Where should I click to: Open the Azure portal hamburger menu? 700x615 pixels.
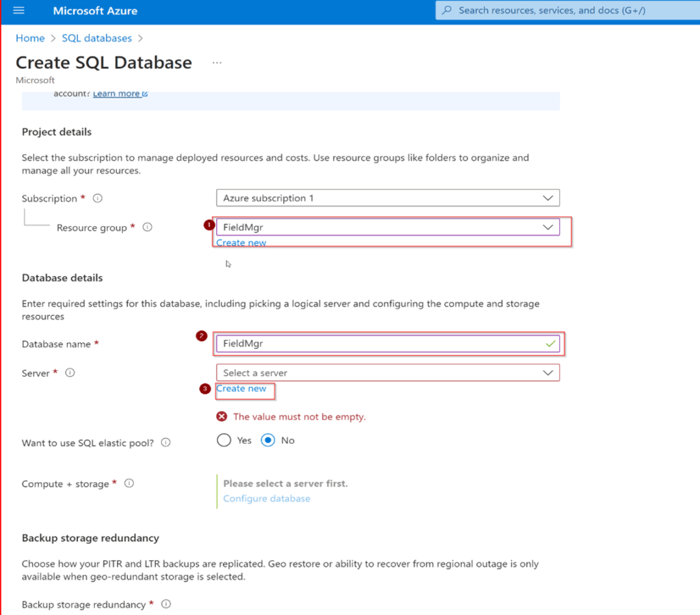coord(18,10)
